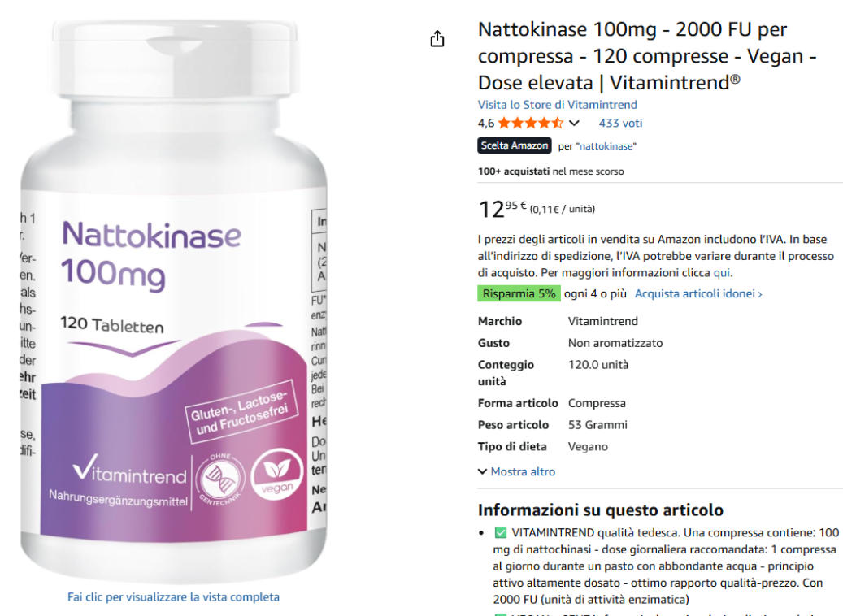Click the Scelta Amazon badge
The height and width of the screenshot is (616, 843).
pyautogui.click(x=514, y=145)
